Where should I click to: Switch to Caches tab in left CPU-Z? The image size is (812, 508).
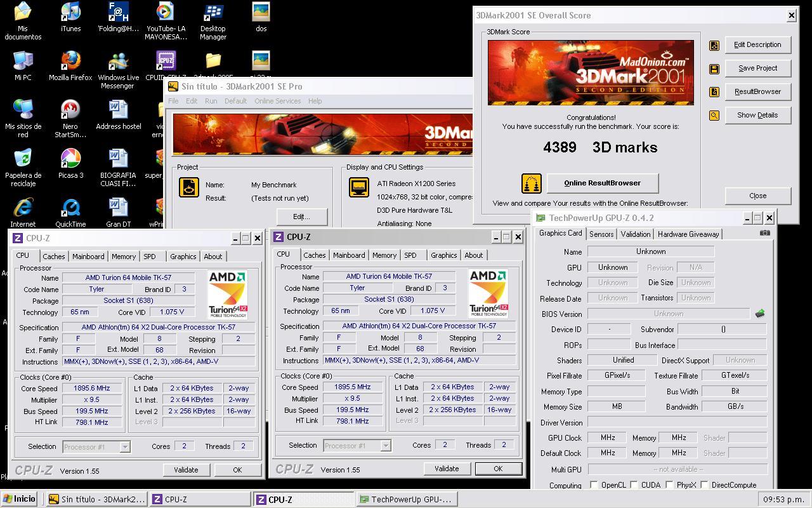point(54,257)
